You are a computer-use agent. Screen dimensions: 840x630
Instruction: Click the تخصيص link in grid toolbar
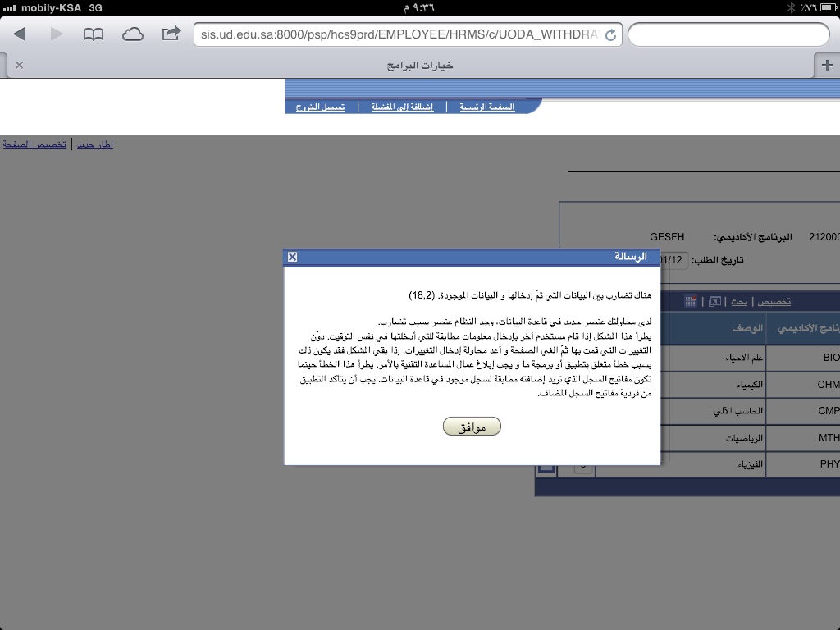tap(774, 302)
